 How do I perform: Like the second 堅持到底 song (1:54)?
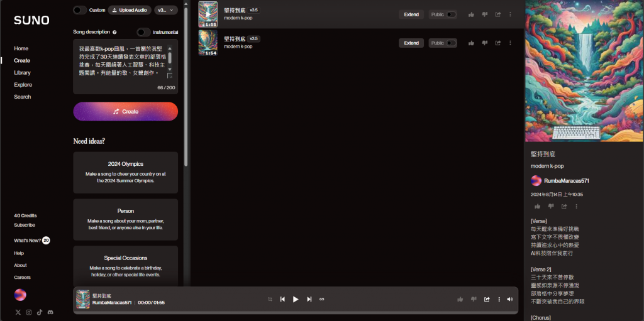tap(471, 43)
